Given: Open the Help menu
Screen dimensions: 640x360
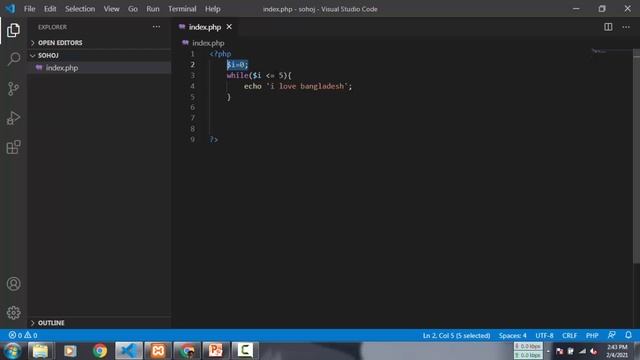Looking at the screenshot, I should [x=213, y=9].
